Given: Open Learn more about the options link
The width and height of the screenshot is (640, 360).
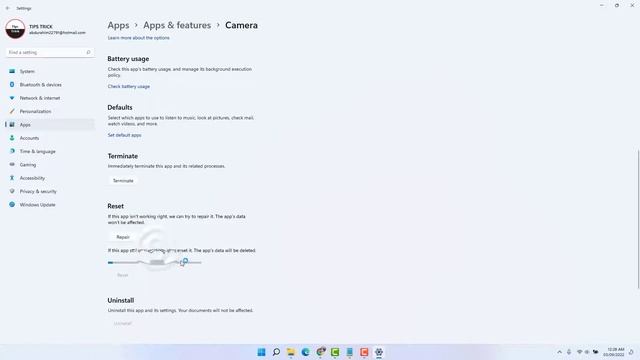Looking at the screenshot, I should [x=138, y=38].
